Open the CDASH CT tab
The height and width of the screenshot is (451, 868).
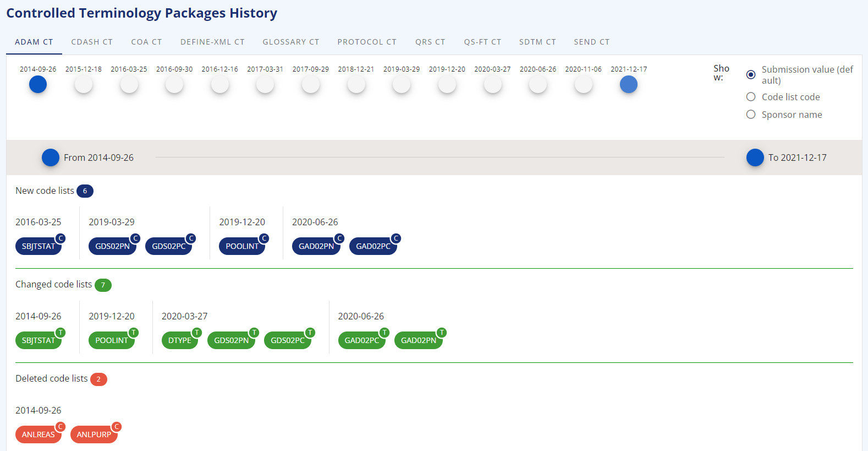pos(92,42)
